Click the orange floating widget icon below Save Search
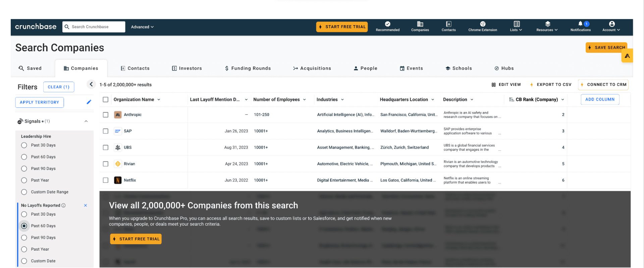 pos(627,56)
